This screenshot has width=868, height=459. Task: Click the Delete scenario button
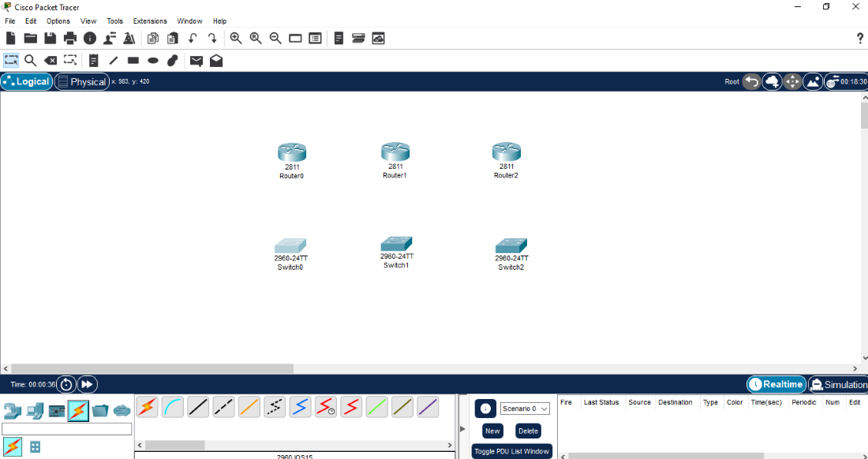tap(528, 431)
